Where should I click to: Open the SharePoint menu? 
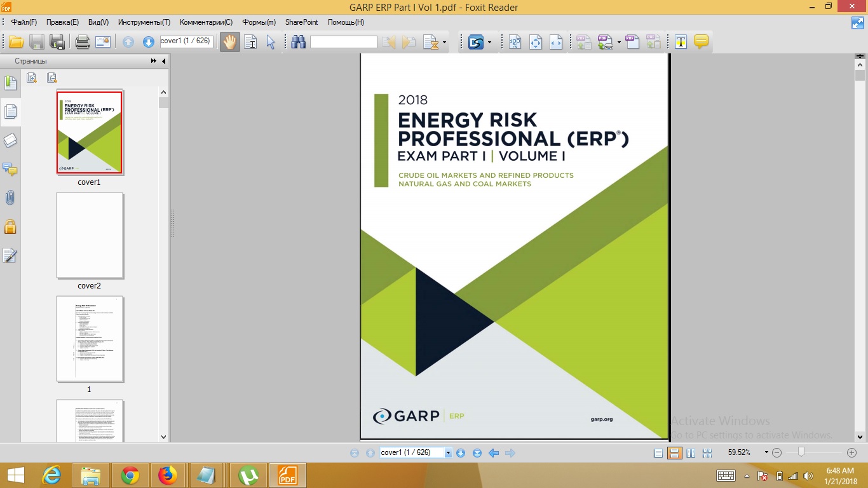(x=301, y=22)
